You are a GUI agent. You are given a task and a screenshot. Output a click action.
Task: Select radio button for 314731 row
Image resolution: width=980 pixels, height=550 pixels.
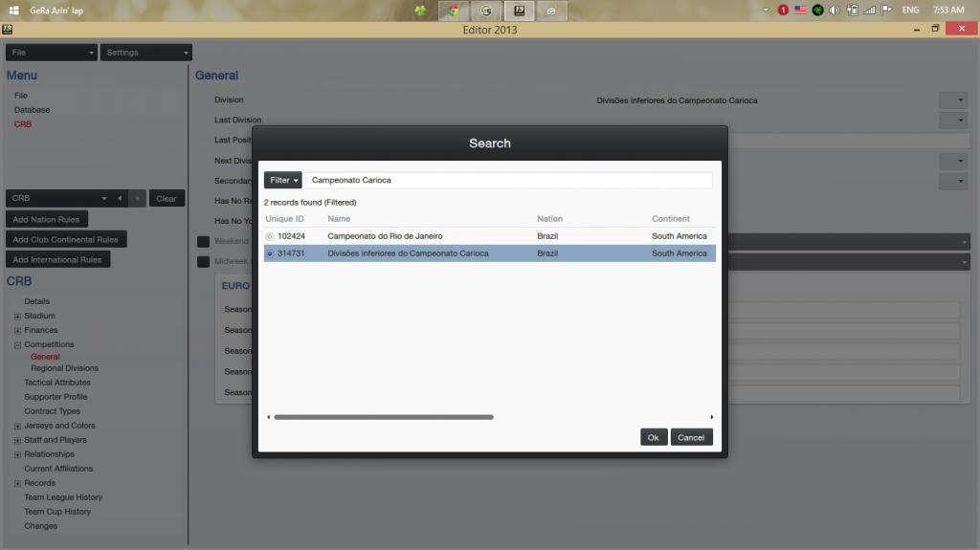(x=269, y=253)
